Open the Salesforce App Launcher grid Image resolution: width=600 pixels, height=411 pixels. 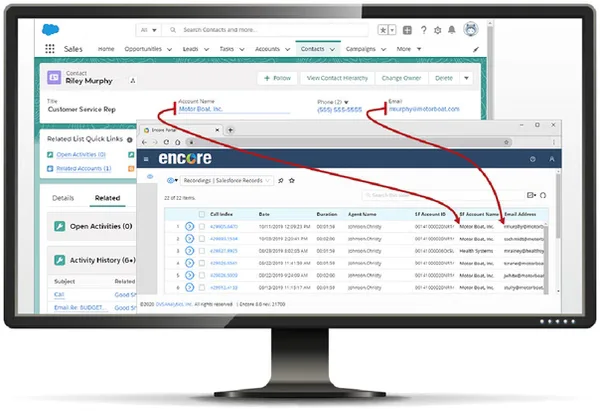pos(50,49)
